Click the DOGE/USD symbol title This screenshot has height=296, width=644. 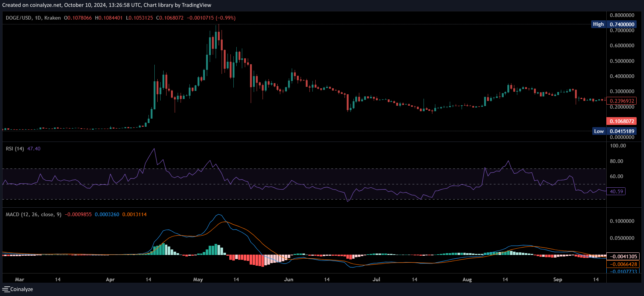tap(19, 18)
